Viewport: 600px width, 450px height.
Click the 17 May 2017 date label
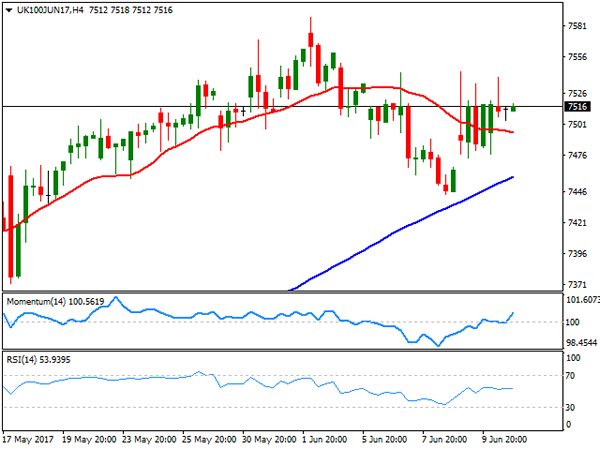tap(28, 439)
